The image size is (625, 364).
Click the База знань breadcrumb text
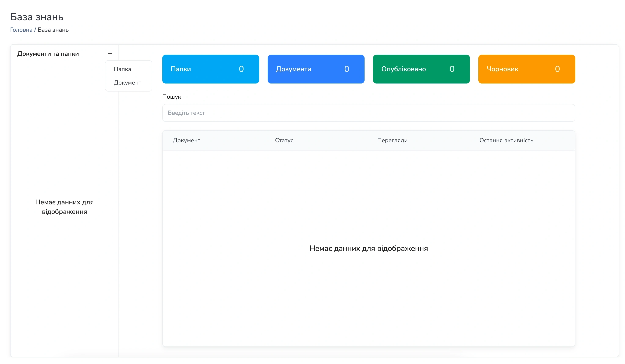tap(53, 30)
